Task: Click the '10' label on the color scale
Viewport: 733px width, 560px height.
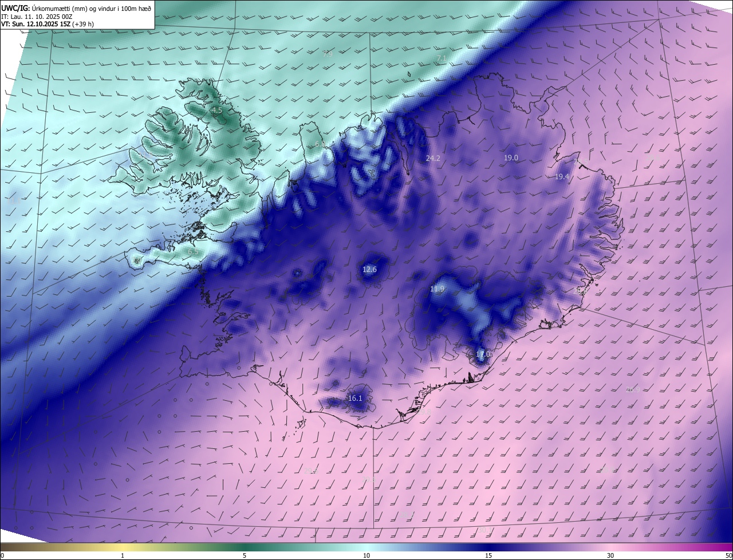Action: pos(366,556)
